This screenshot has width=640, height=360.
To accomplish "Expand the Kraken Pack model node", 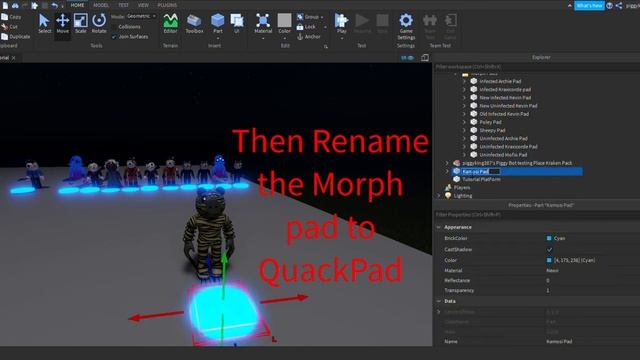I will pyautogui.click(x=447, y=163).
